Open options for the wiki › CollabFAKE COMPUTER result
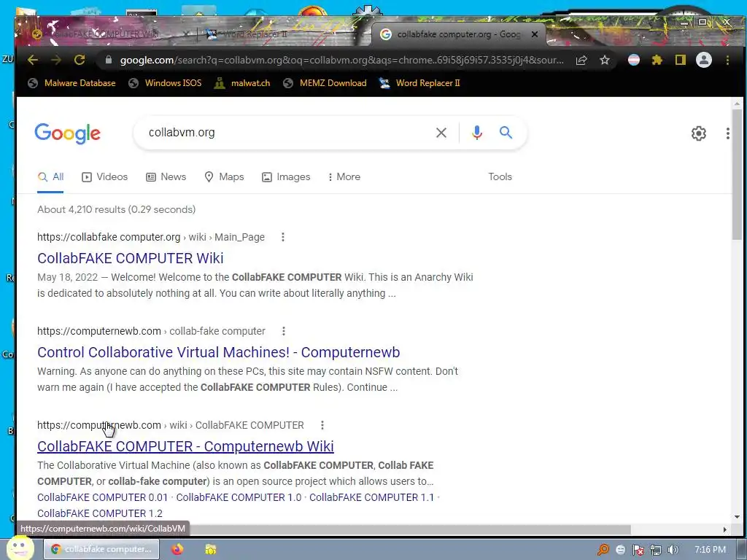This screenshot has height=560, width=747. coord(322,425)
